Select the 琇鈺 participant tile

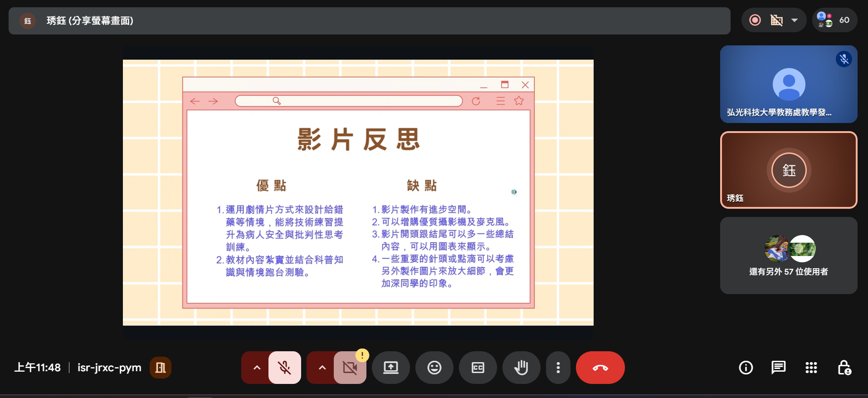(788, 170)
